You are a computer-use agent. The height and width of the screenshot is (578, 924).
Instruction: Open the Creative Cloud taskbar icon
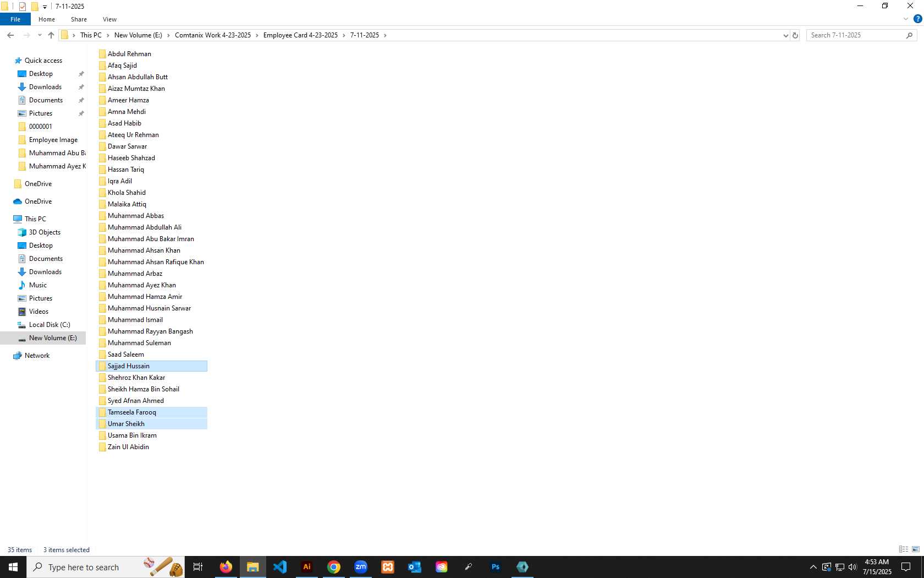tap(442, 567)
